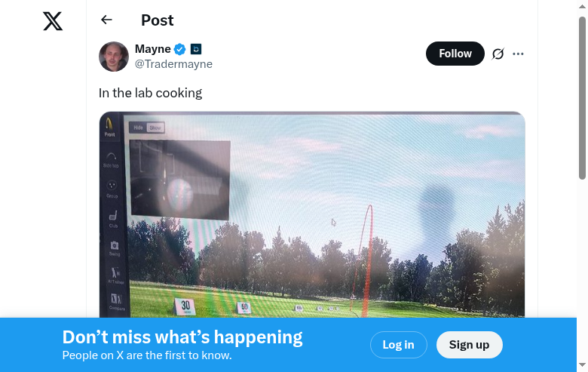Viewport: 588px width, 372px height.
Task: Open the three-dot more options menu
Action: [518, 54]
